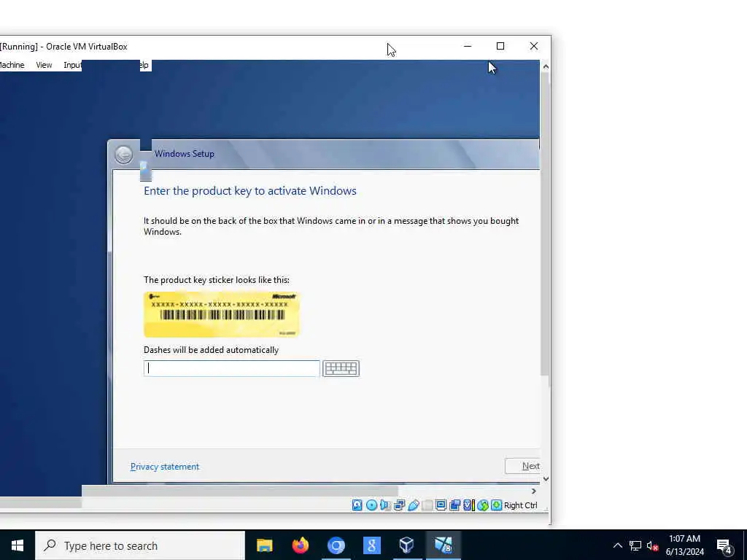Click the 'Windows Setup' title text

click(x=185, y=154)
